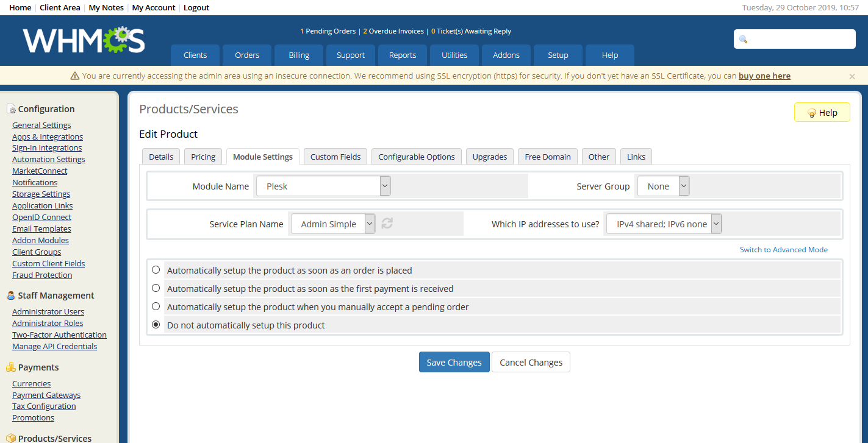Focus the top search input field
This screenshot has height=443, width=868.
tap(795, 39)
